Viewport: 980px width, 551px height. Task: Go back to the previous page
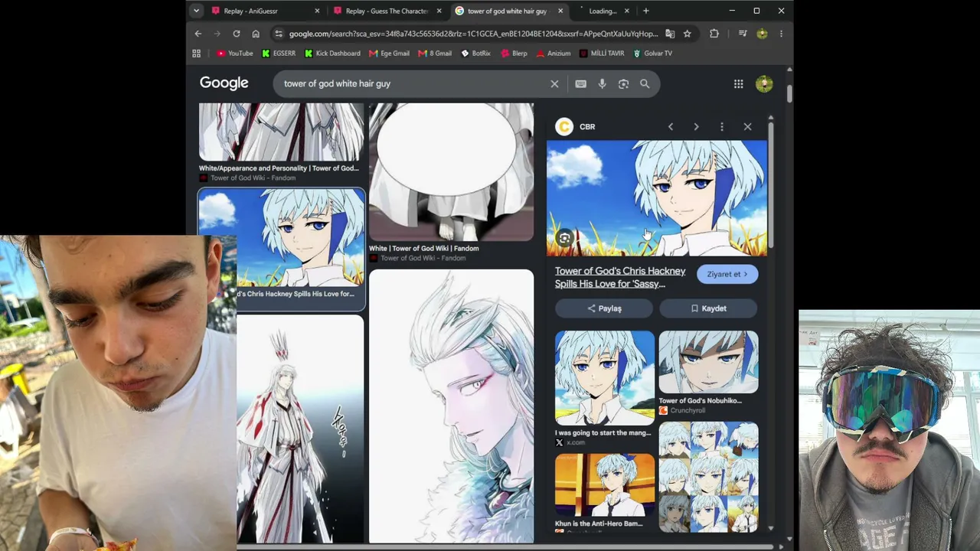pyautogui.click(x=198, y=34)
